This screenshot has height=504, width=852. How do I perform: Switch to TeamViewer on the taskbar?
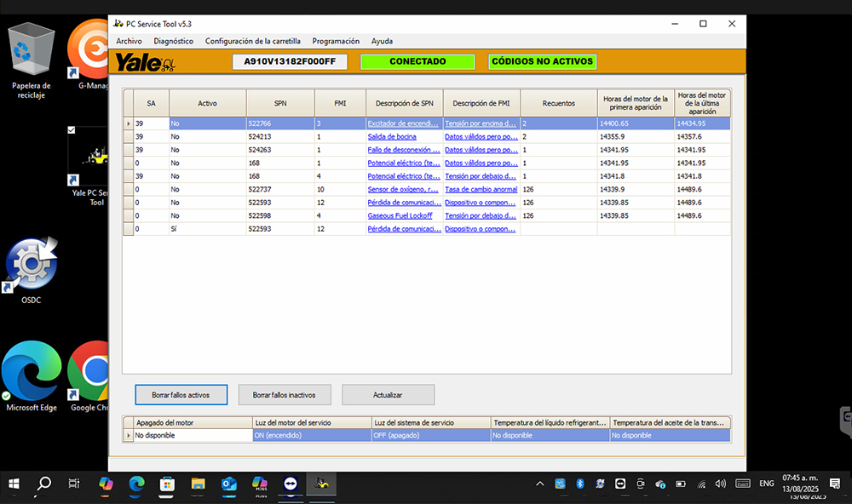(x=291, y=484)
